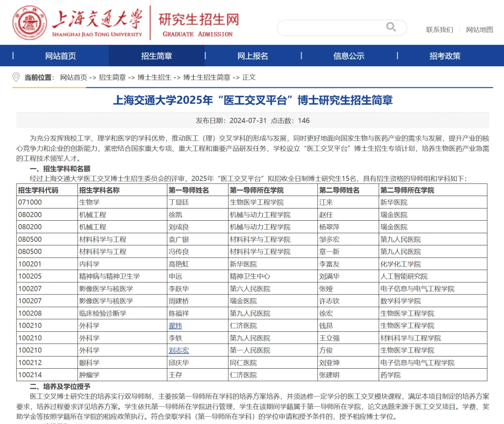Click the search magnifier icon
Screen dimensions: 504x424
tap(391, 27)
